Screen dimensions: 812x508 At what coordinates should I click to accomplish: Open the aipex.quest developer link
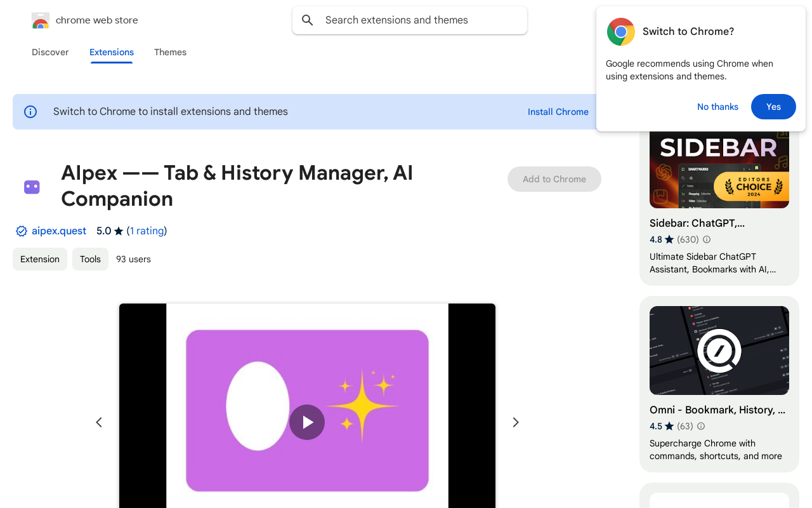(59, 231)
